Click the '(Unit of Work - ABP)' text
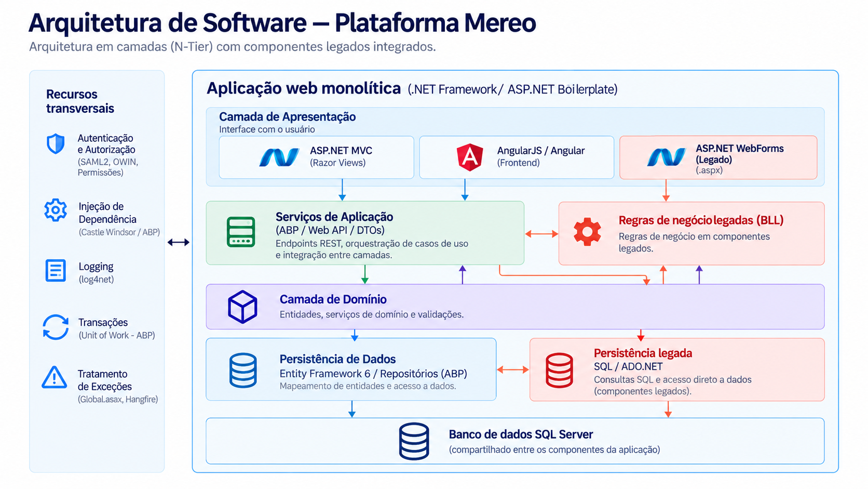The width and height of the screenshot is (868, 489). 117,335
